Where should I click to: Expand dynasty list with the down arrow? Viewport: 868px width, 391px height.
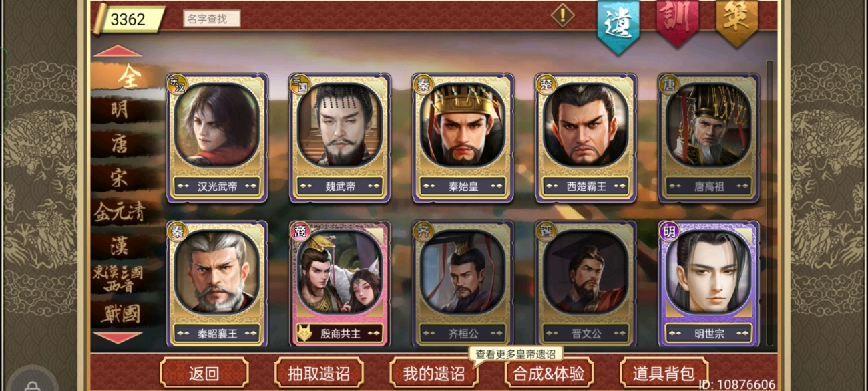[x=118, y=338]
